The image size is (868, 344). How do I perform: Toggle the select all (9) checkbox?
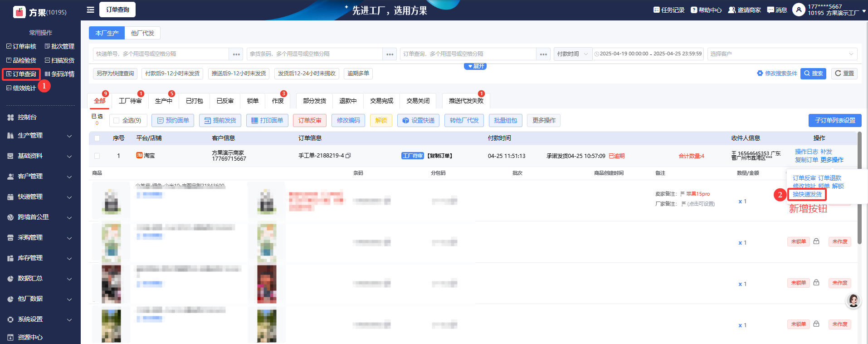[x=117, y=120]
